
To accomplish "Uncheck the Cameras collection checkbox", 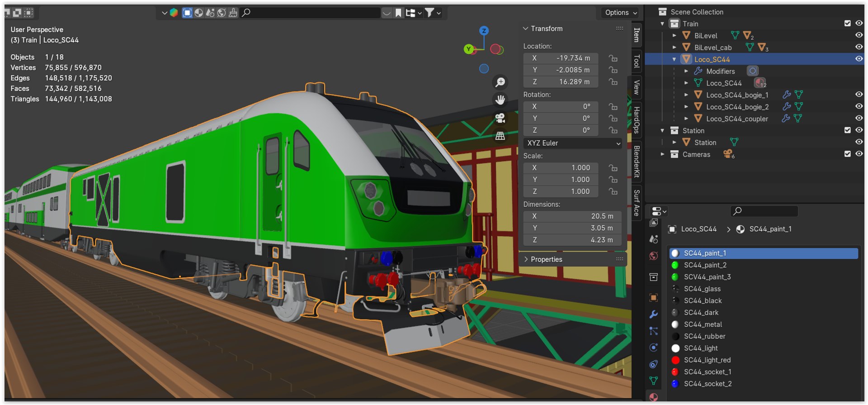I will pyautogui.click(x=848, y=154).
